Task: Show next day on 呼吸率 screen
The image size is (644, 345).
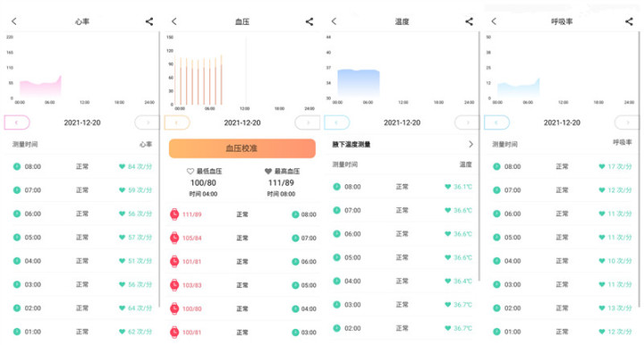Action: pyautogui.click(x=627, y=122)
